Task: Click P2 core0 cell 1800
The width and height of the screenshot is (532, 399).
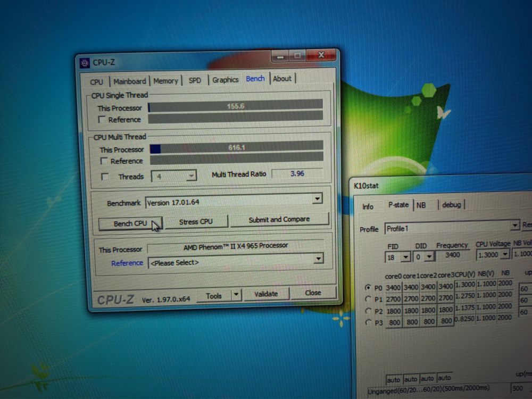Action: [x=394, y=311]
